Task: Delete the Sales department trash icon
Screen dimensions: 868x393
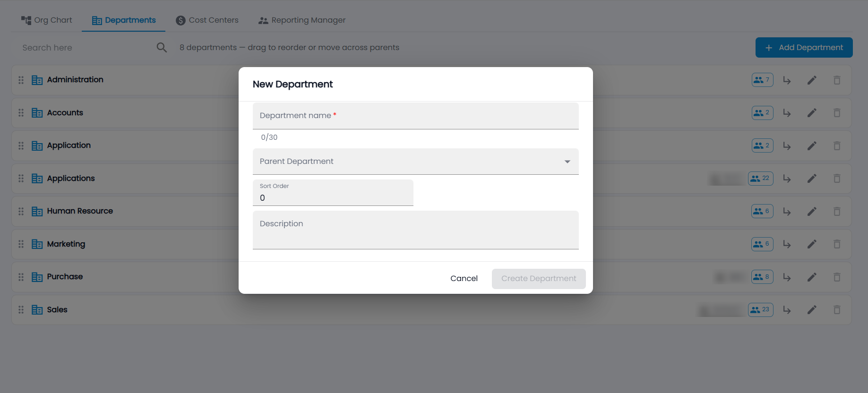Action: (837, 310)
